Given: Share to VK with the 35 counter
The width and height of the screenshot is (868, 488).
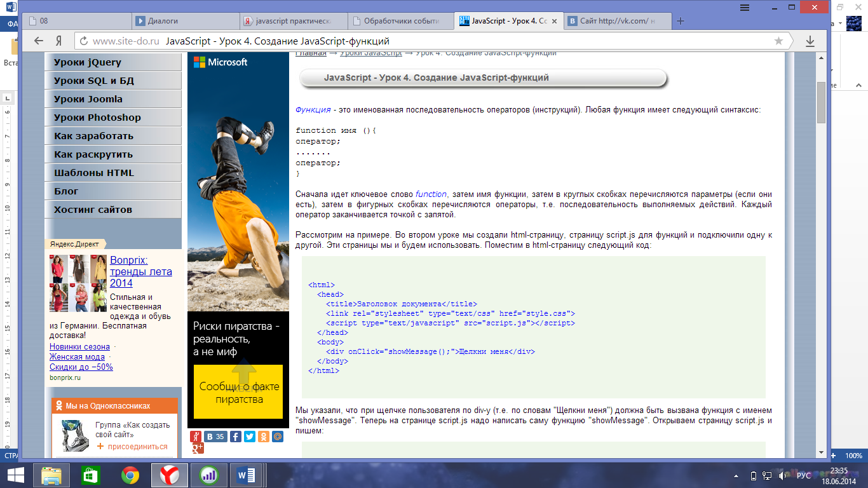Looking at the screenshot, I should click(216, 437).
